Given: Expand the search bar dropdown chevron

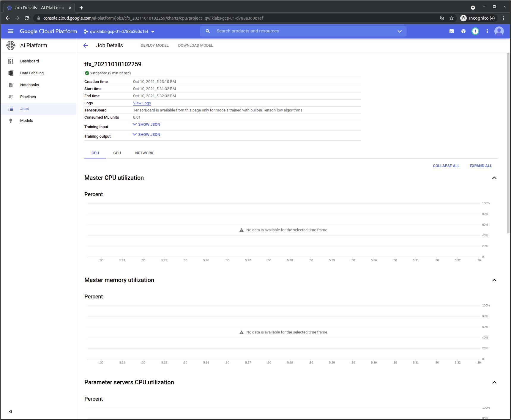Looking at the screenshot, I should tap(400, 31).
